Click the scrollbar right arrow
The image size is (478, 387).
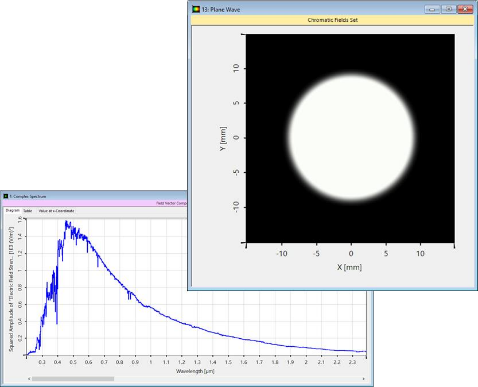[363, 379]
